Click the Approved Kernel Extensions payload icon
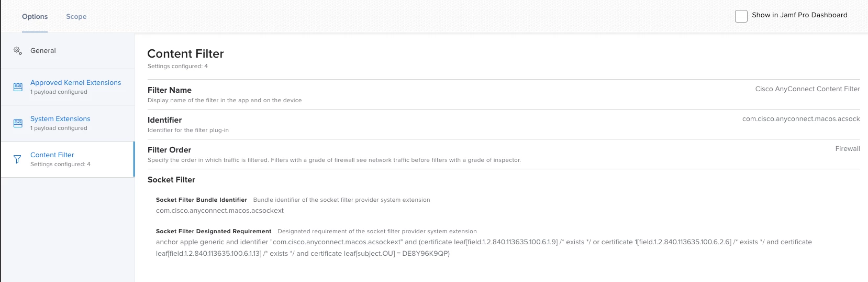 [18, 87]
